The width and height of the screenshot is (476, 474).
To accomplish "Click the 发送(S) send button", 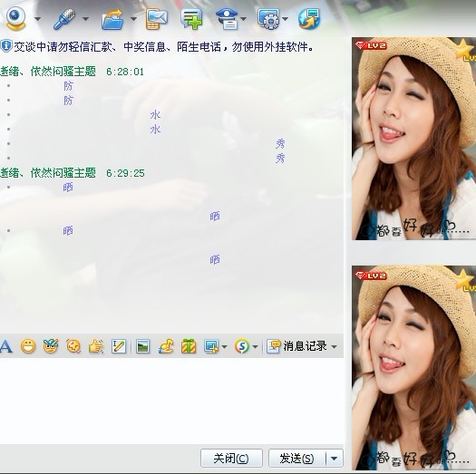I will tap(297, 458).
